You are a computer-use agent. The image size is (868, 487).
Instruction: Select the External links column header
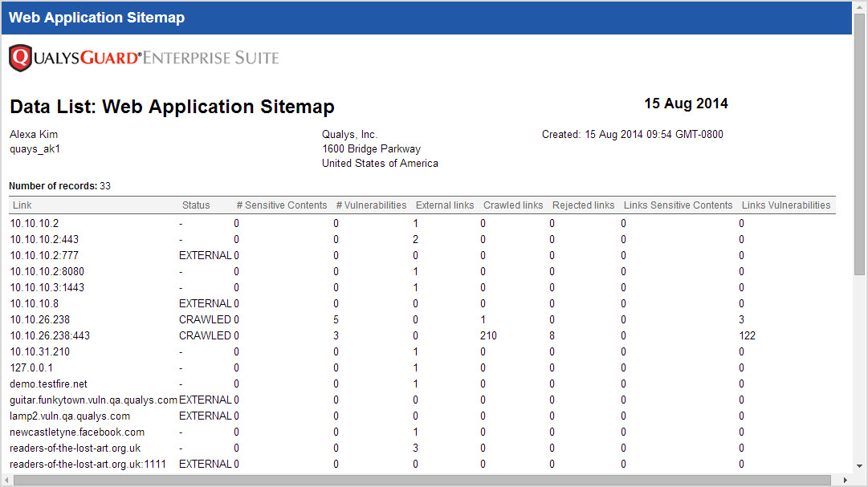click(445, 205)
